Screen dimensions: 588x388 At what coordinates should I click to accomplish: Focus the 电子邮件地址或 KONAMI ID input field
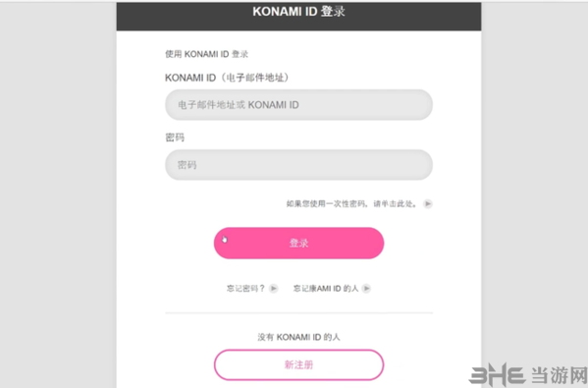(x=298, y=105)
